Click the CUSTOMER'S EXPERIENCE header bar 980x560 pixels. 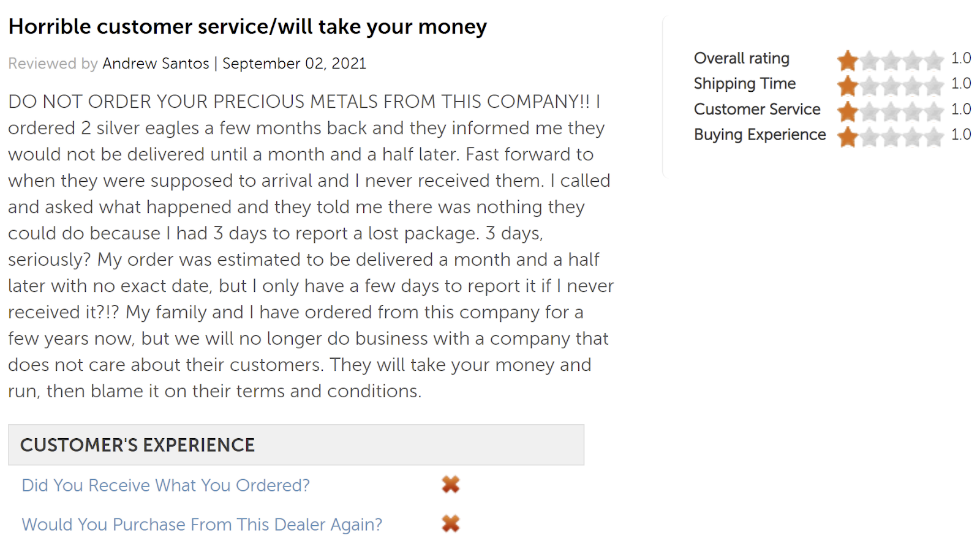pos(296,445)
